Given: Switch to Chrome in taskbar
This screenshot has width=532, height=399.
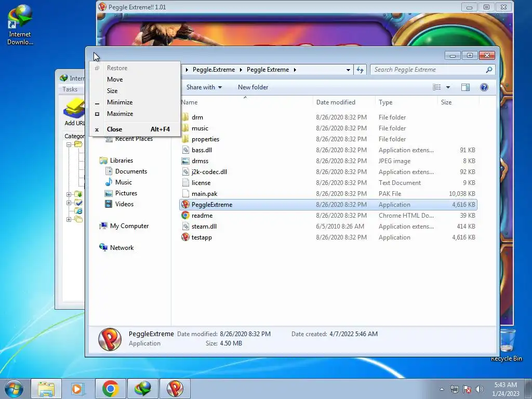Looking at the screenshot, I should [x=110, y=389].
